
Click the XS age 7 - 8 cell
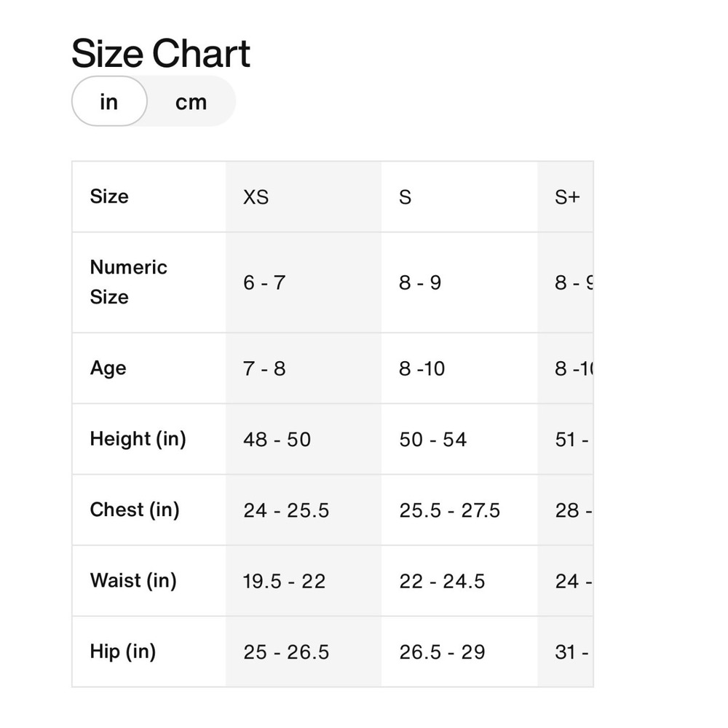coord(304,368)
